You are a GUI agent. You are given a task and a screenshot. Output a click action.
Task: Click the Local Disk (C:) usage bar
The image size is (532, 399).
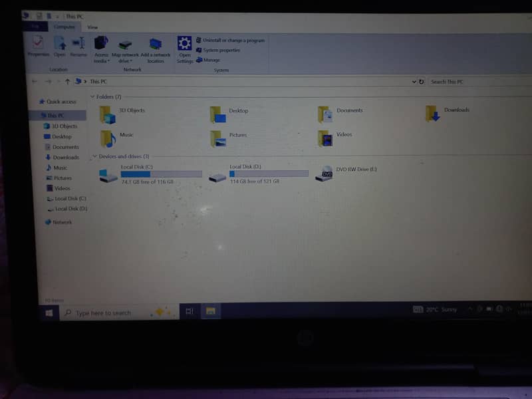click(x=161, y=174)
